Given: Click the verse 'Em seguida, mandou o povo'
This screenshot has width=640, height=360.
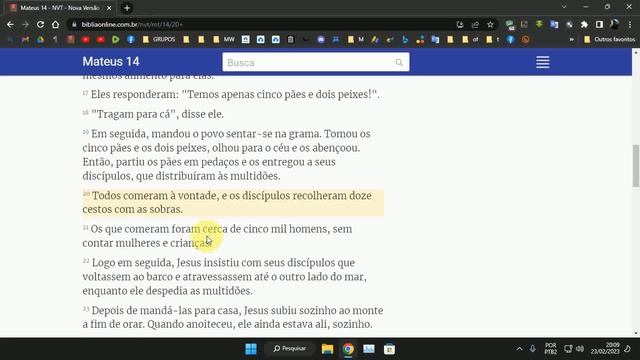Looking at the screenshot, I should point(227,155).
